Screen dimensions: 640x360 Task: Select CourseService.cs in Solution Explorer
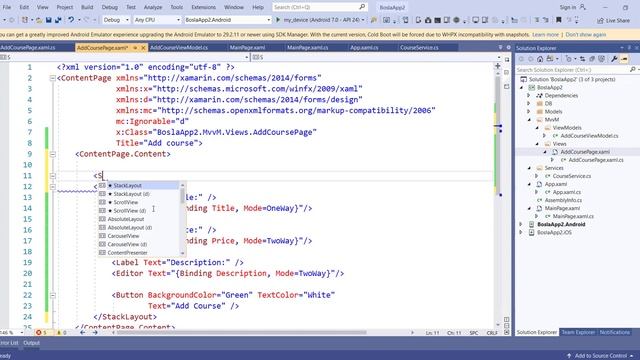(x=571, y=176)
